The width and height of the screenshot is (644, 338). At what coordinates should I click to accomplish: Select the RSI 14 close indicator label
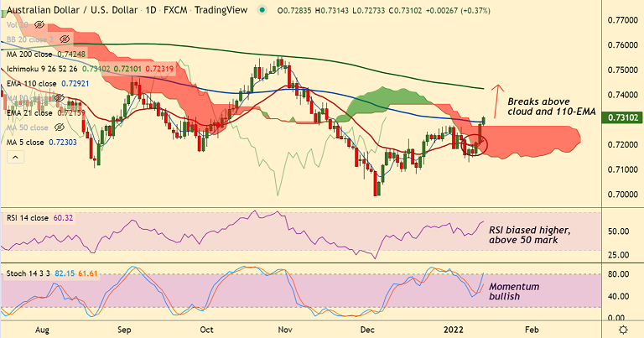point(28,218)
